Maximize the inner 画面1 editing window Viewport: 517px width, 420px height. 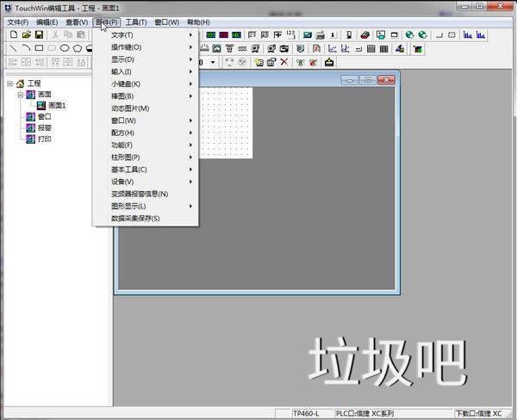point(368,80)
